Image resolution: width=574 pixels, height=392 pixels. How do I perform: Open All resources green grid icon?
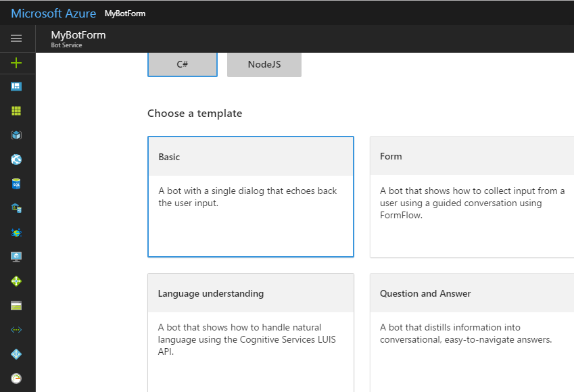pyautogui.click(x=16, y=111)
